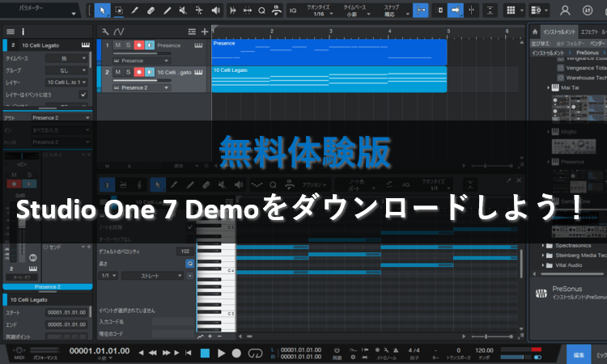Open instrument editor for 10 Celli track
This screenshot has height=364, width=607.
pos(198,72)
